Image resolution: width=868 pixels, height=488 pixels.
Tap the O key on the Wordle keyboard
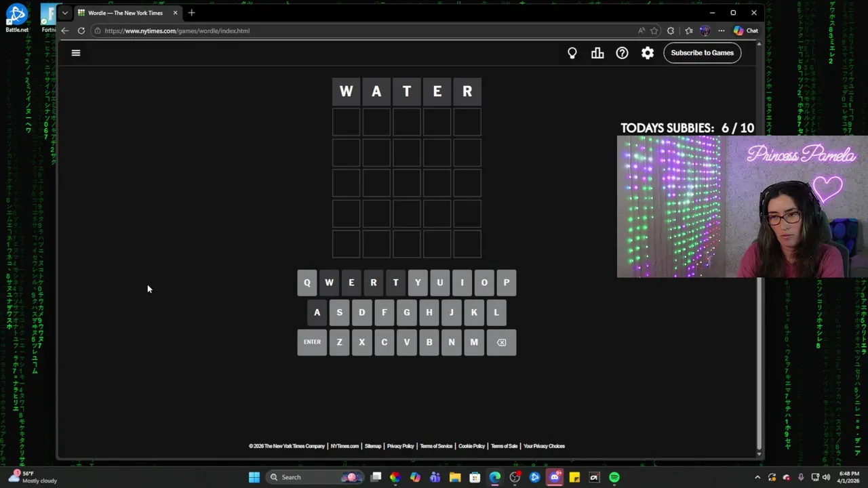pos(484,283)
